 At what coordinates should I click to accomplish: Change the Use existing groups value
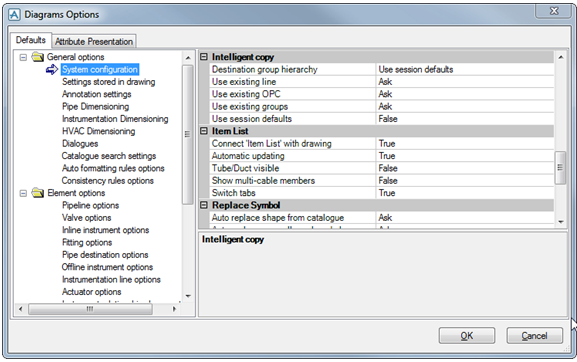[465, 106]
